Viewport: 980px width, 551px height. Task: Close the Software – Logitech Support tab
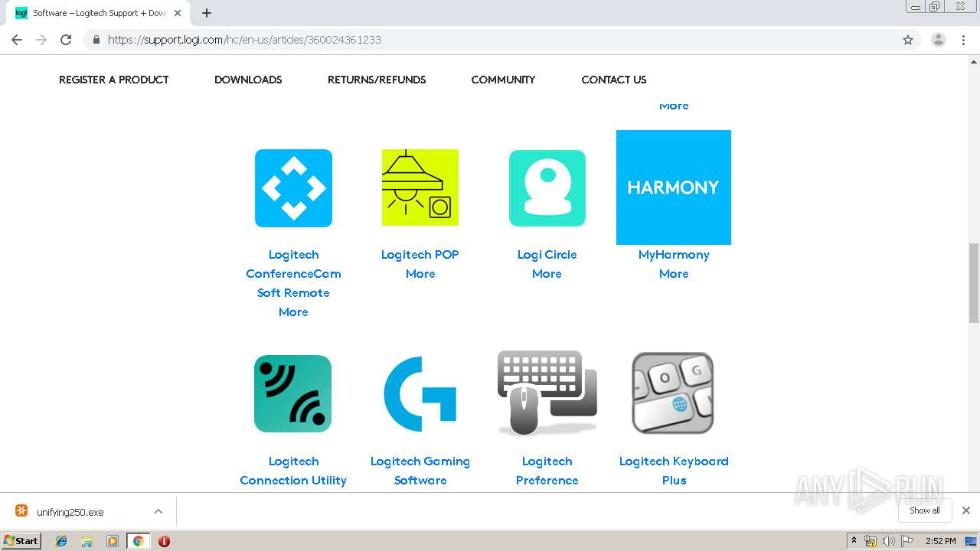pos(178,13)
